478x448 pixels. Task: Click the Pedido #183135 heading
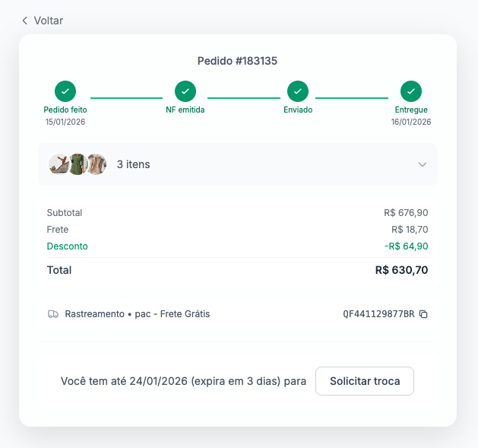[x=238, y=61]
